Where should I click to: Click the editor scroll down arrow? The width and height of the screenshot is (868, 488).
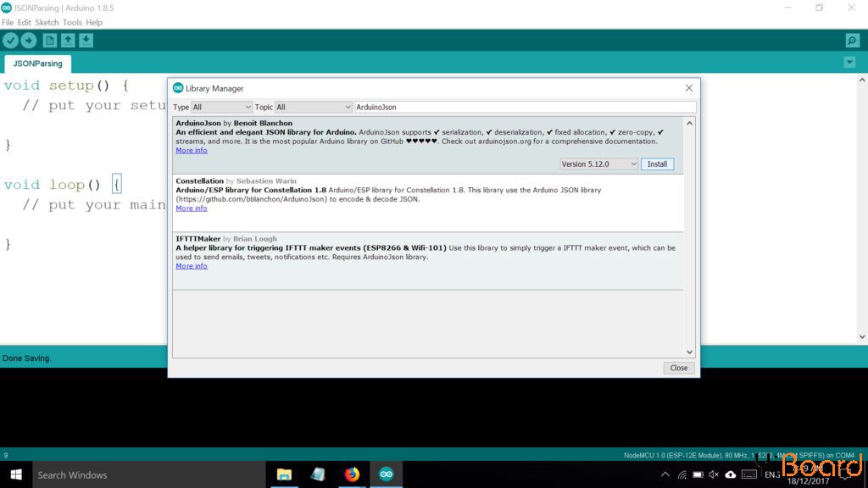[862, 337]
